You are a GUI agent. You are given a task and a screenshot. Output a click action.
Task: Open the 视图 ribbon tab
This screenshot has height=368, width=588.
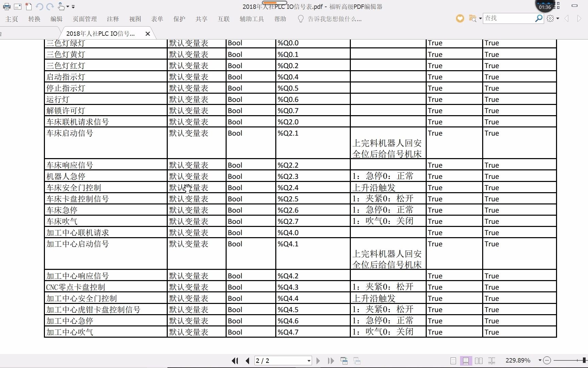[x=135, y=19]
